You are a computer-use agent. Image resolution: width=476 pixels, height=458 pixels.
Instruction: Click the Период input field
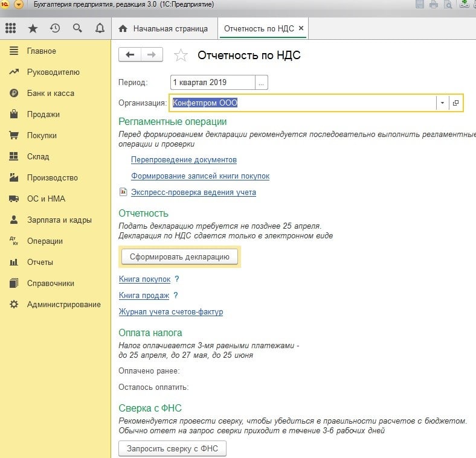[212, 83]
